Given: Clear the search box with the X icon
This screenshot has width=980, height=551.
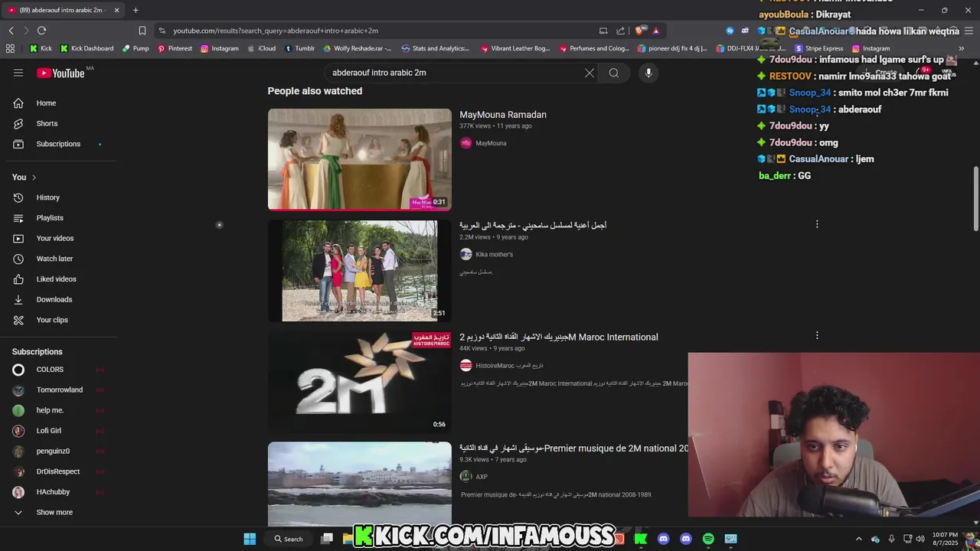Looking at the screenshot, I should click(590, 73).
